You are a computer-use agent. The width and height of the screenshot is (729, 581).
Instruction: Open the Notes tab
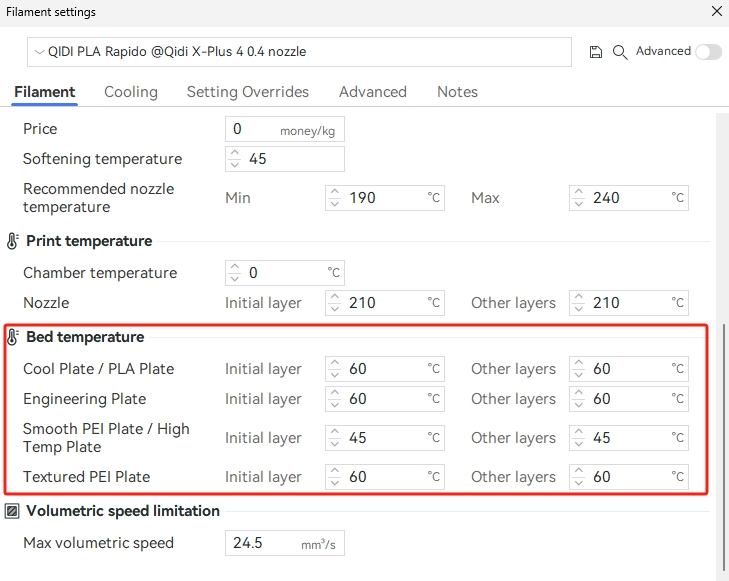click(457, 92)
